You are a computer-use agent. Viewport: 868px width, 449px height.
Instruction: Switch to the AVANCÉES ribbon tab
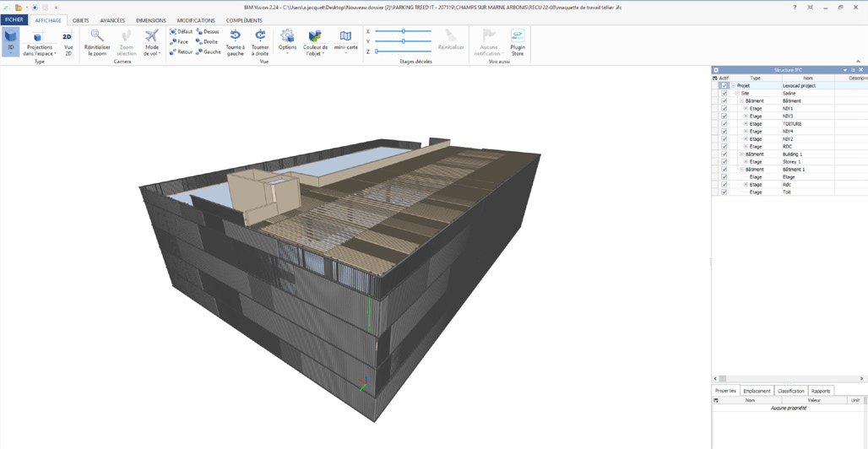click(112, 20)
